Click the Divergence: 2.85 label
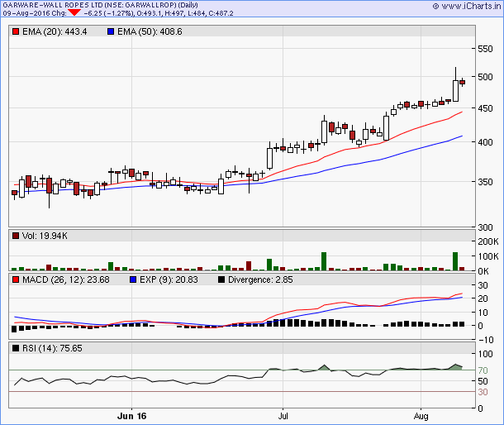 [x=260, y=279]
